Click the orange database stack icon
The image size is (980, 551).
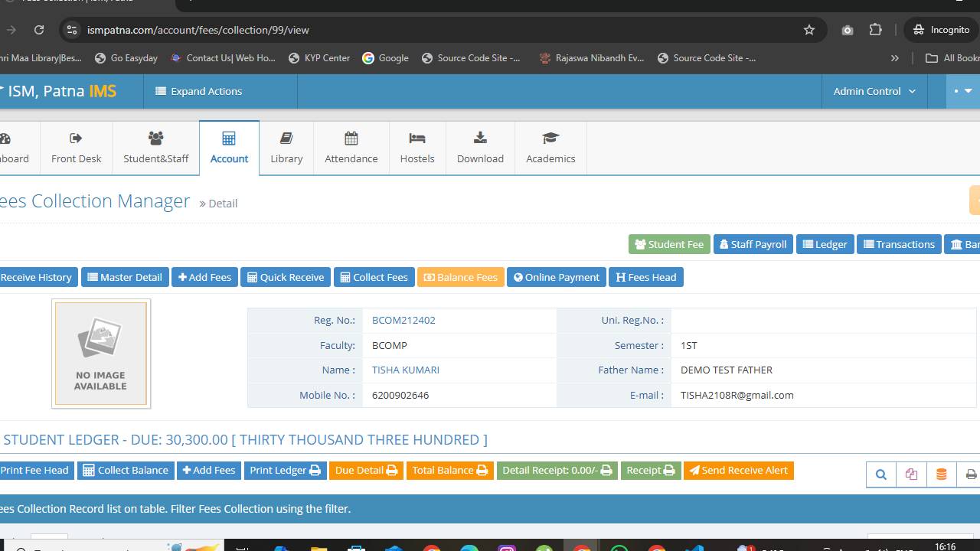(x=941, y=474)
